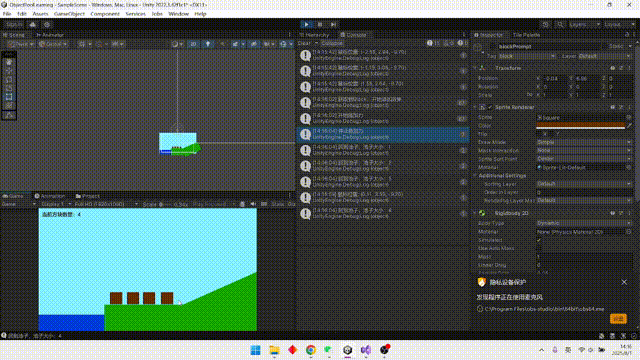This screenshot has height=360, width=640.
Task: Select the Scale tool in Scene toolbar
Action: tap(9, 88)
